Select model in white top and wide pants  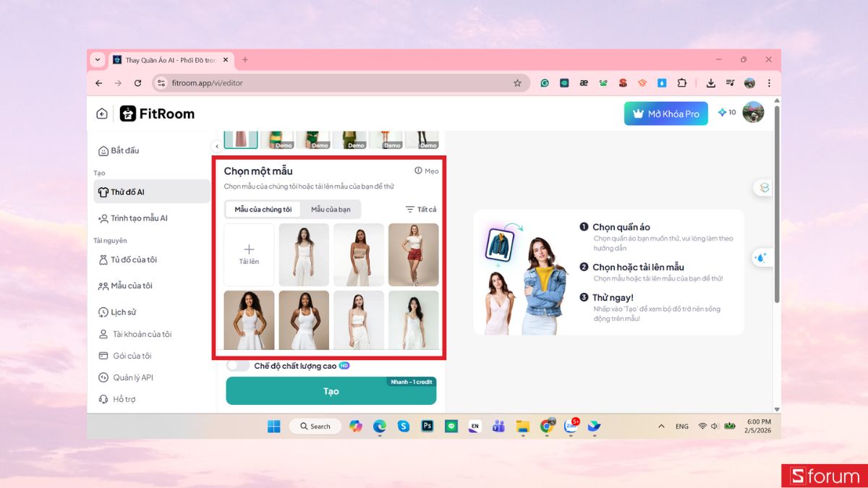304,254
